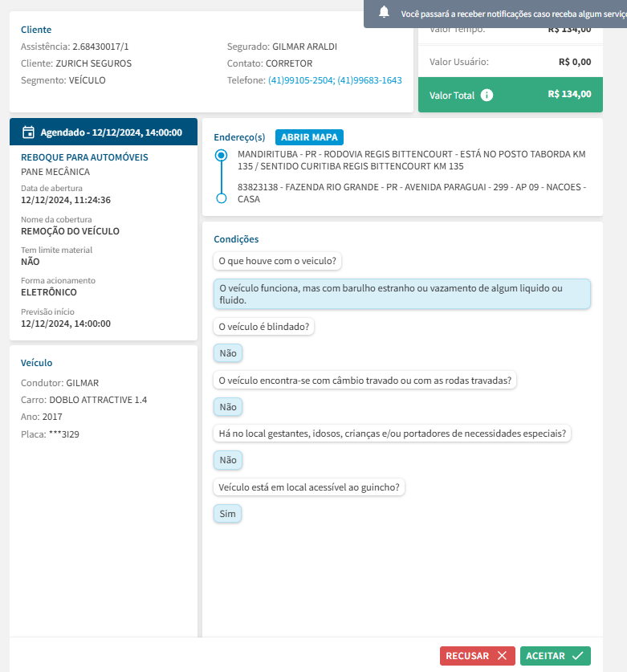Click the "Sim" answer chip
Image resolution: width=627 pixels, height=672 pixels.
(228, 514)
